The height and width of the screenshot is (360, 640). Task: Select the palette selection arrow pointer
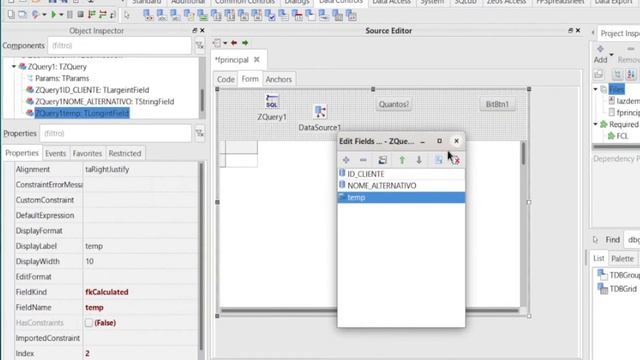point(127,16)
